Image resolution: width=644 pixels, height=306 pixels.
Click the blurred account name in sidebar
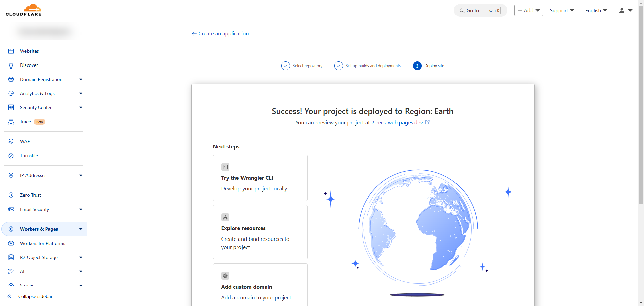[45, 32]
